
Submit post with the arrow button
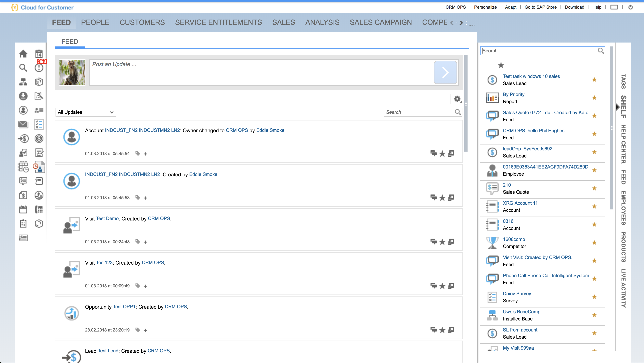tap(445, 72)
